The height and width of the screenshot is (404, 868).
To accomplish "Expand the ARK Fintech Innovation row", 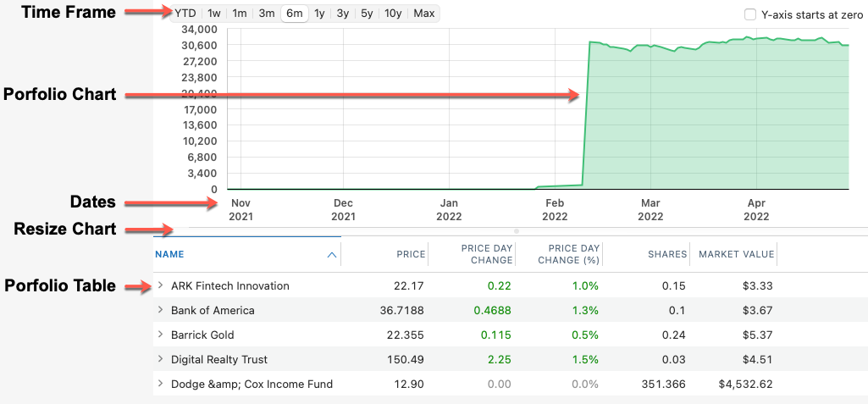I will click(161, 285).
